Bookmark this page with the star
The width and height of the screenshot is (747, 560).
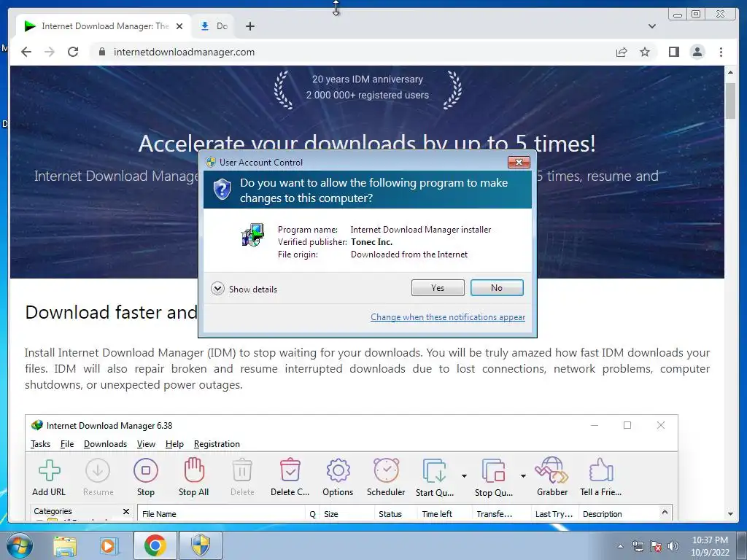(x=645, y=52)
